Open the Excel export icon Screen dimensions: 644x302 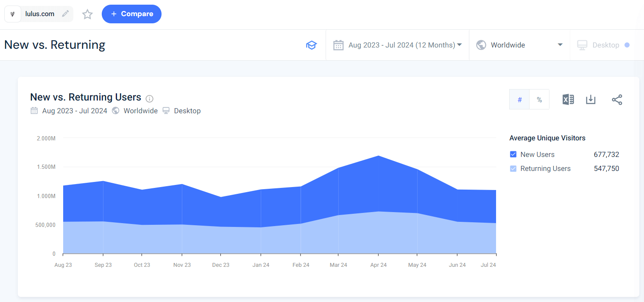tap(568, 99)
